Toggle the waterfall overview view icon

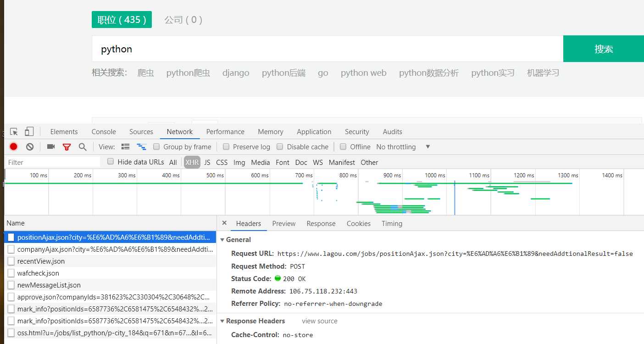tap(142, 147)
